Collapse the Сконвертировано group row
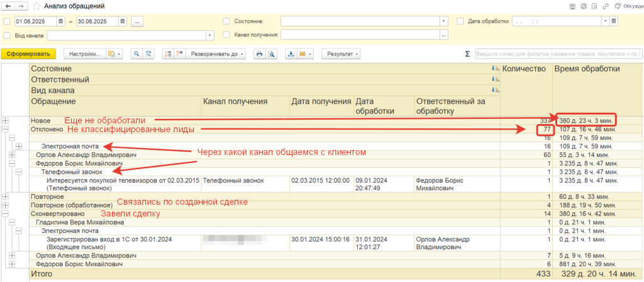Image resolution: width=644 pixels, height=282 pixels. click(x=6, y=213)
